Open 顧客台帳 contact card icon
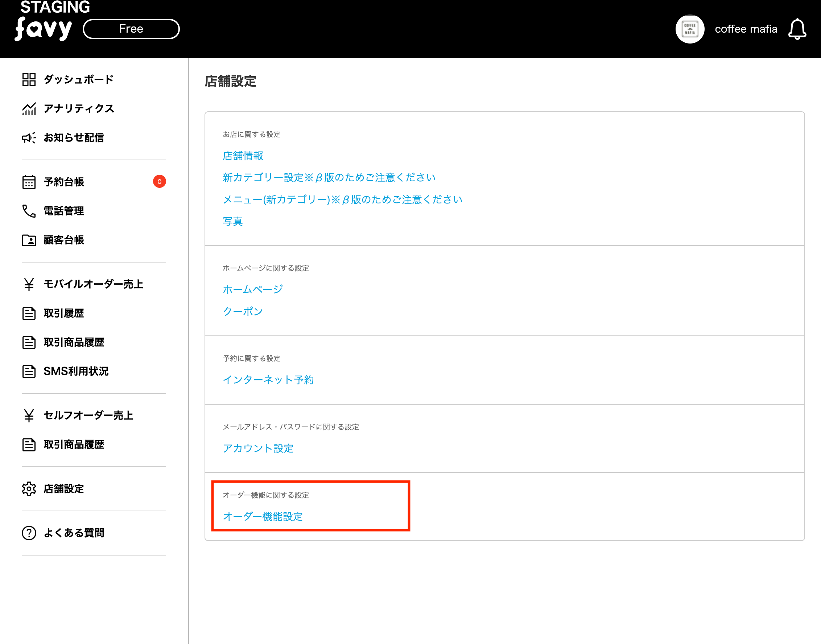This screenshot has width=821, height=644. [29, 240]
